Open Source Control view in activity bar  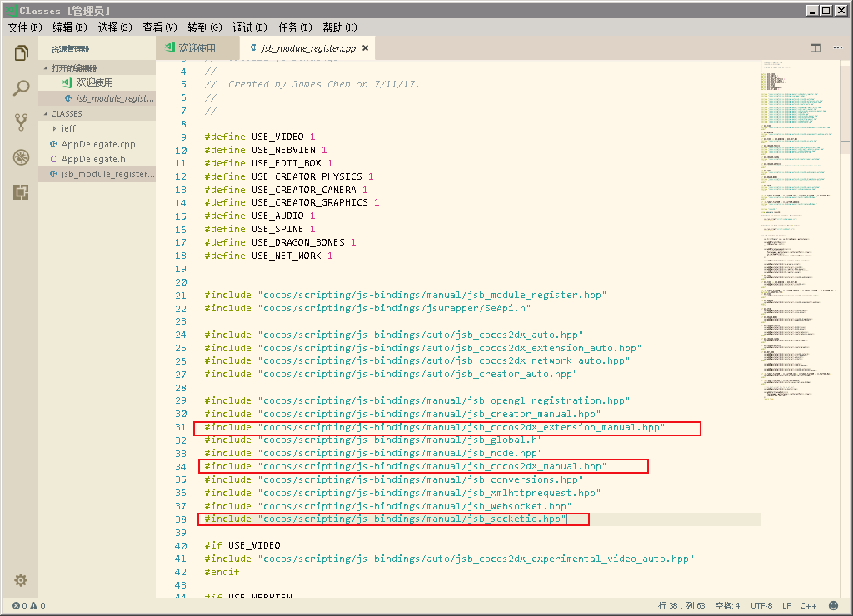pyautogui.click(x=21, y=122)
